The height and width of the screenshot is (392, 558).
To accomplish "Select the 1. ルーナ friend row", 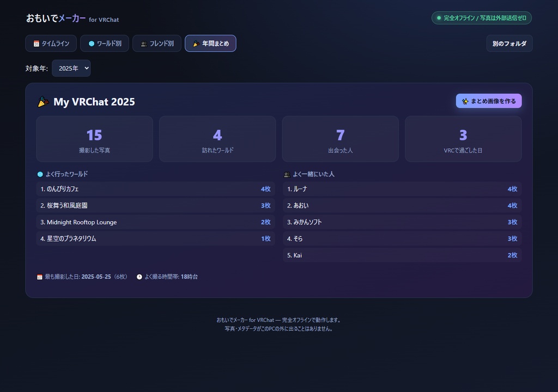I will coord(402,189).
